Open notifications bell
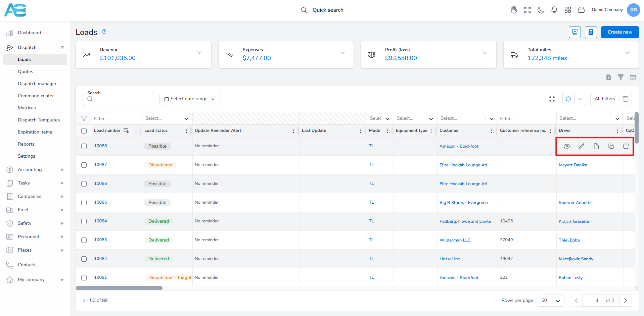This screenshot has height=316, width=644. click(554, 10)
